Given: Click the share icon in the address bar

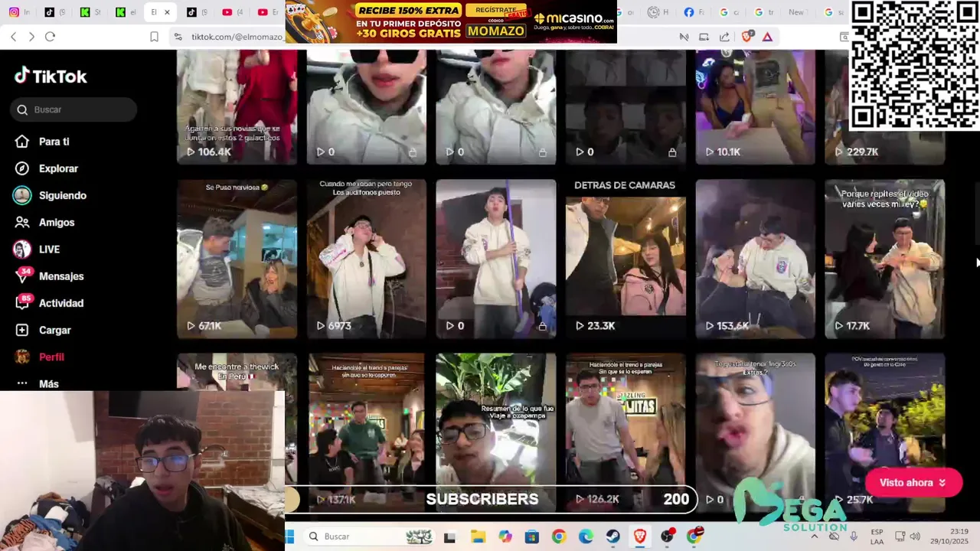Looking at the screenshot, I should [x=724, y=37].
